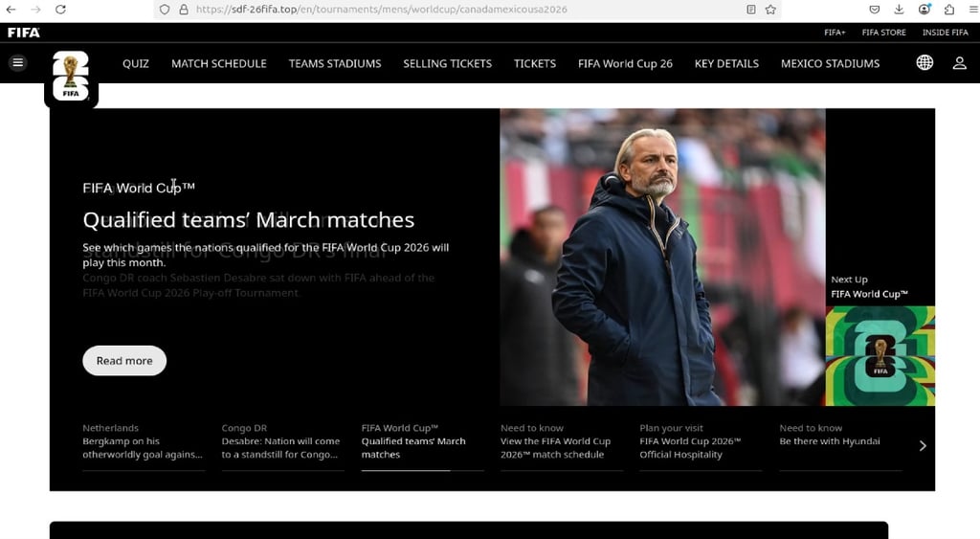
Task: Open the globe language selector
Action: (x=924, y=62)
